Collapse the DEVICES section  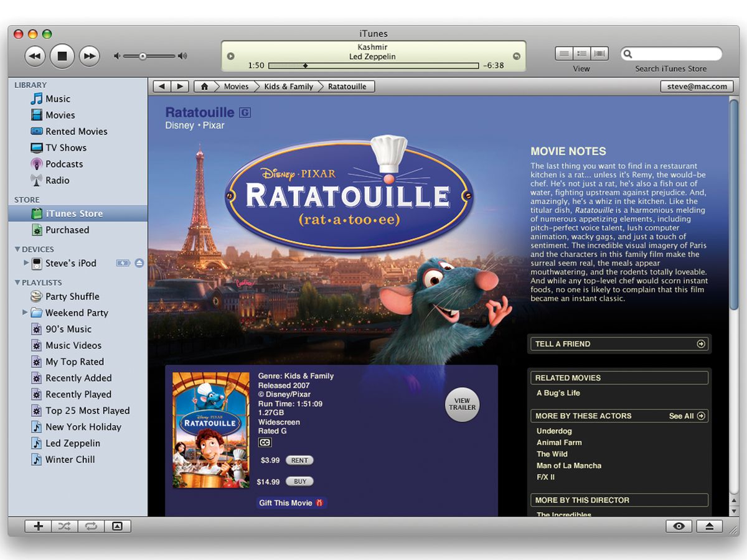coord(17,249)
